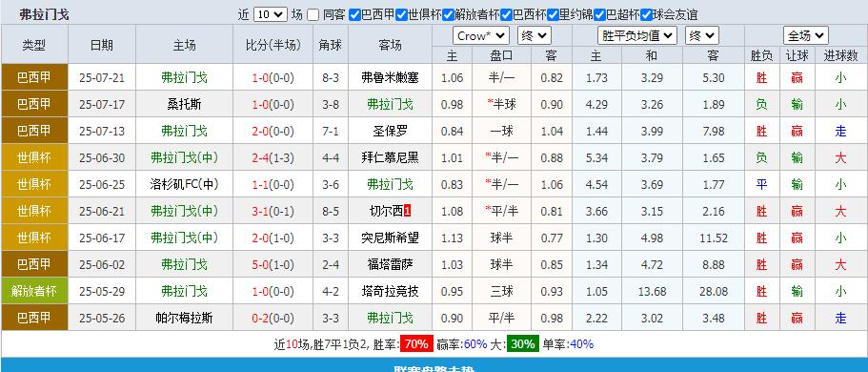
Task: Click 圣保罗 away team link
Action: pyautogui.click(x=390, y=131)
